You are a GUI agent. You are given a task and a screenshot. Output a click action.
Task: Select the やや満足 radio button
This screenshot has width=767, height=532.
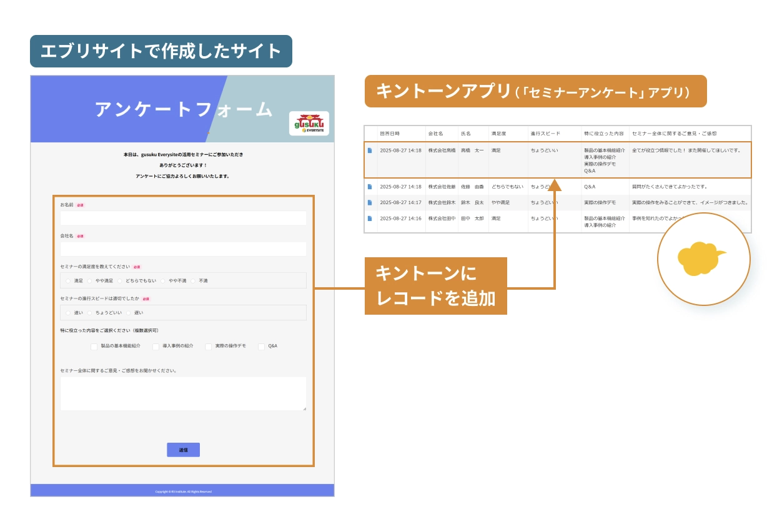click(x=90, y=281)
